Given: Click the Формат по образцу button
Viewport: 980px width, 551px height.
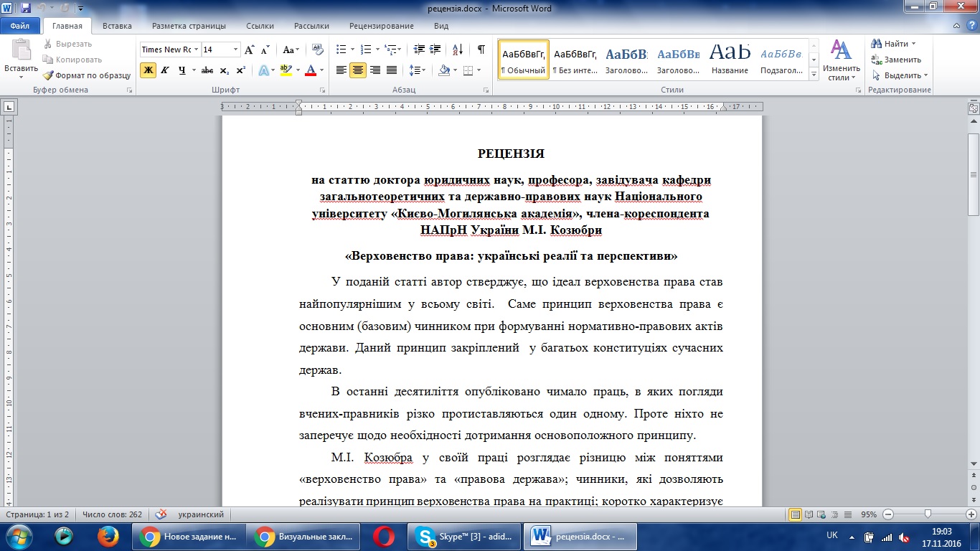Looking at the screenshot, I should pyautogui.click(x=86, y=75).
